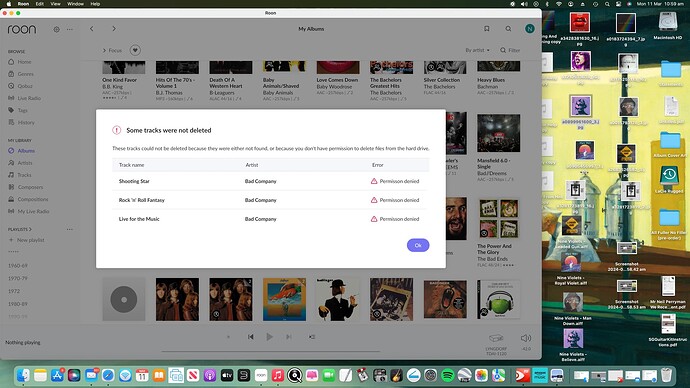Image resolution: width=690 pixels, height=388 pixels.
Task: Click the bookmark icon in top bar
Action: [x=487, y=29]
